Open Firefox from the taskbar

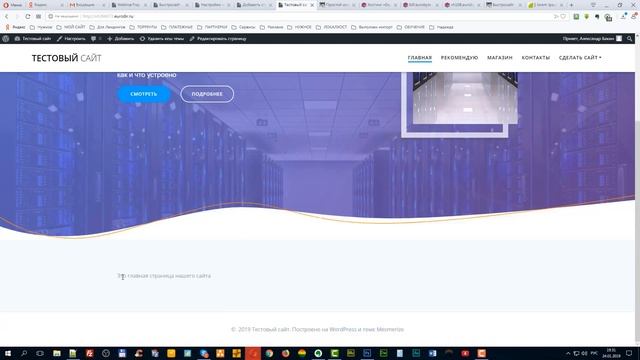click(285, 353)
